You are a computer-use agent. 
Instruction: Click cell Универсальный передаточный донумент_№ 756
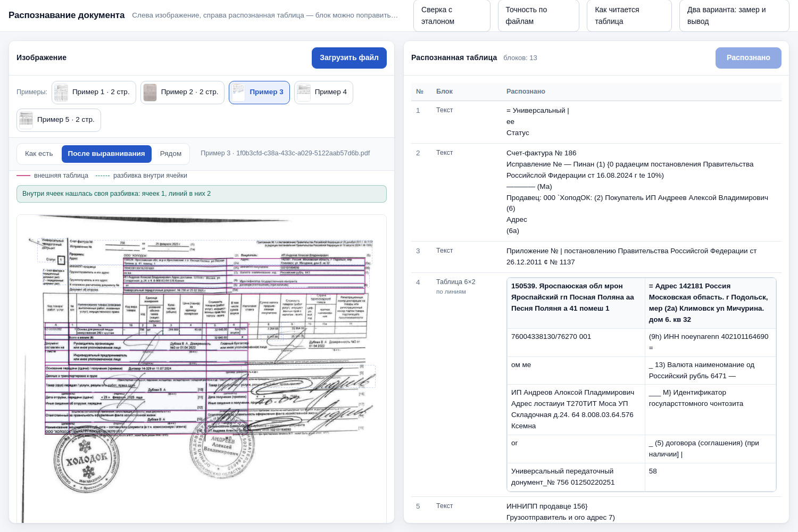576,477
